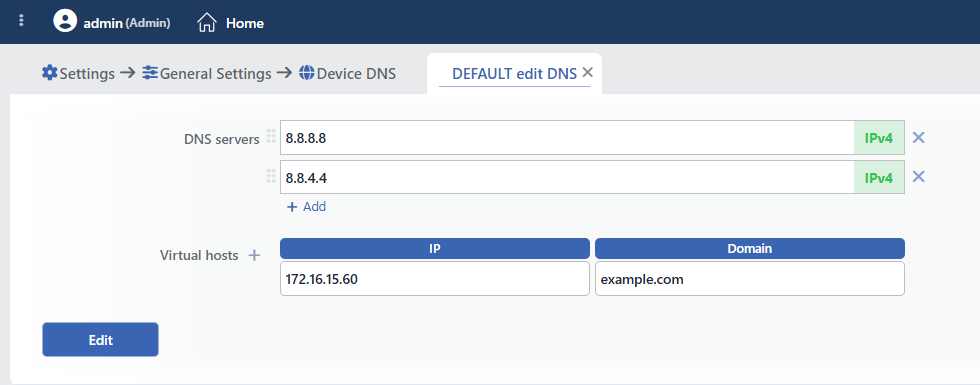The height and width of the screenshot is (385, 980).
Task: Add a virtual host with plus icon
Action: tap(254, 255)
